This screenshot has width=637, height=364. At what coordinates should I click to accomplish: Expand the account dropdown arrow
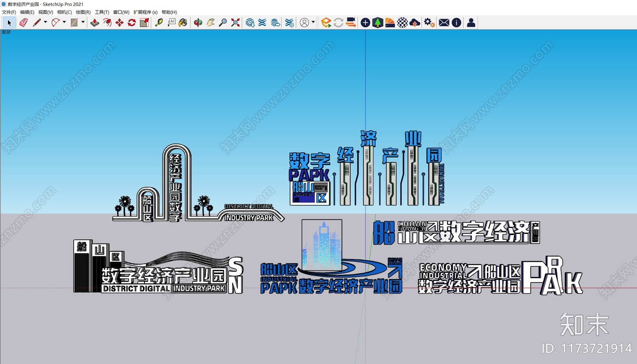point(313,22)
